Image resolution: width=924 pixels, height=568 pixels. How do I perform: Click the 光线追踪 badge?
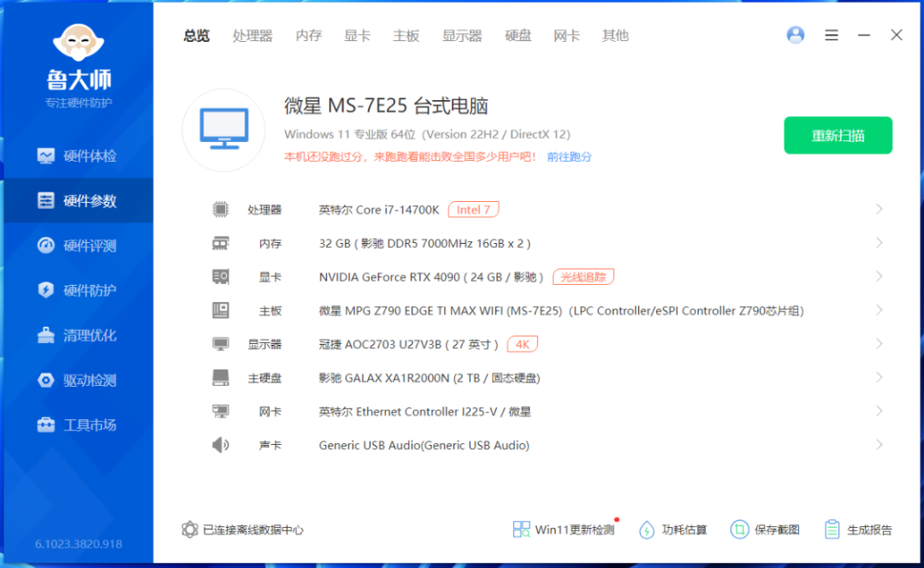583,277
